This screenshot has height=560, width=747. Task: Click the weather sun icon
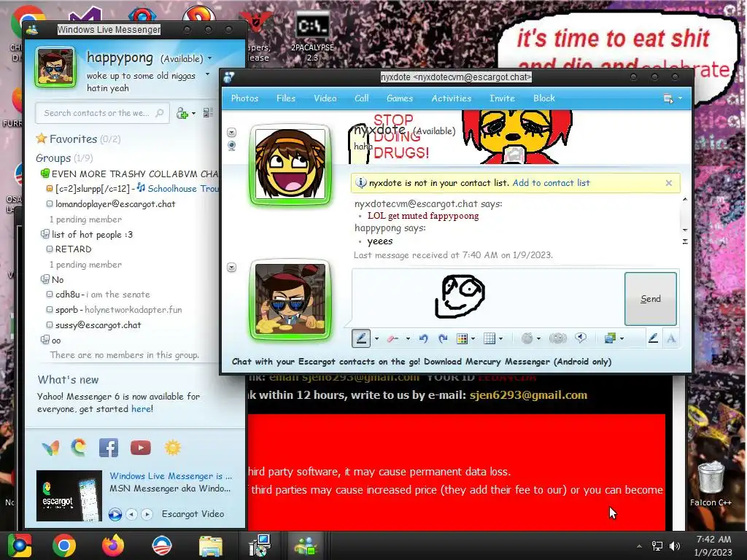[172, 448]
